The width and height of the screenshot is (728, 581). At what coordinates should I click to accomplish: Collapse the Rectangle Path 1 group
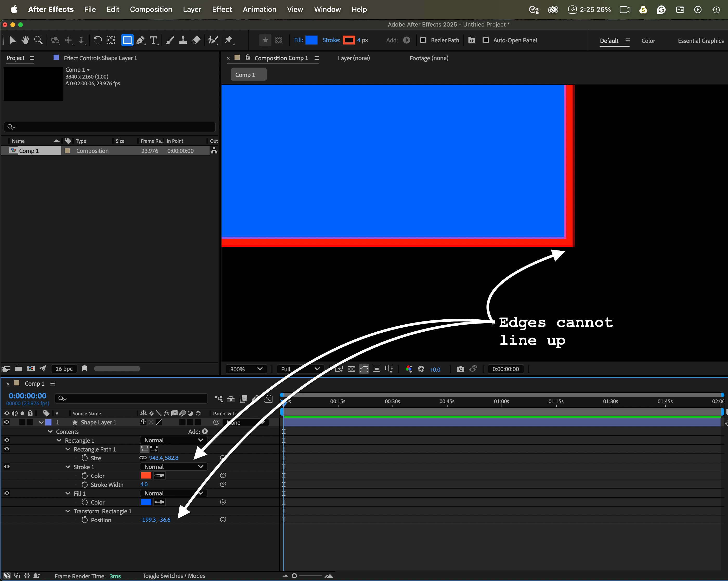[68, 449]
